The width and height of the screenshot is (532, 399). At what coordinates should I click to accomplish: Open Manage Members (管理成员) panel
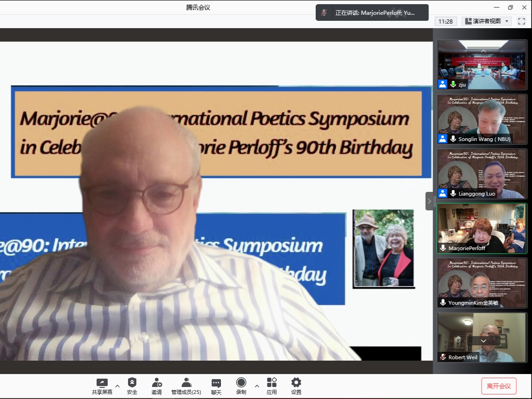(186, 383)
